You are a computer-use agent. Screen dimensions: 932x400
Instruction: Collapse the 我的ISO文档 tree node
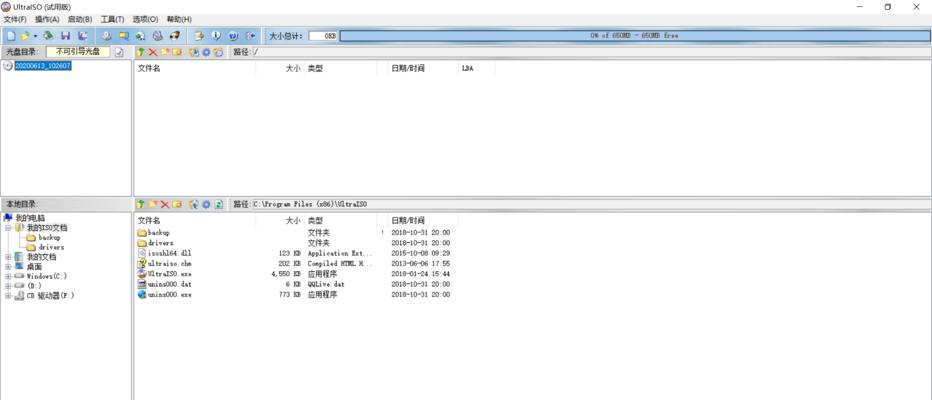(x=8, y=228)
